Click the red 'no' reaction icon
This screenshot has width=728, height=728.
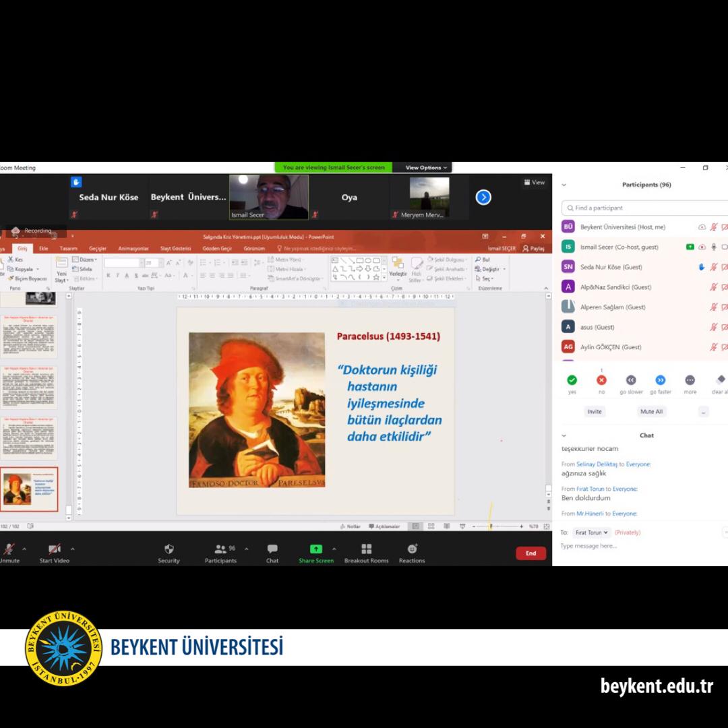pyautogui.click(x=601, y=380)
